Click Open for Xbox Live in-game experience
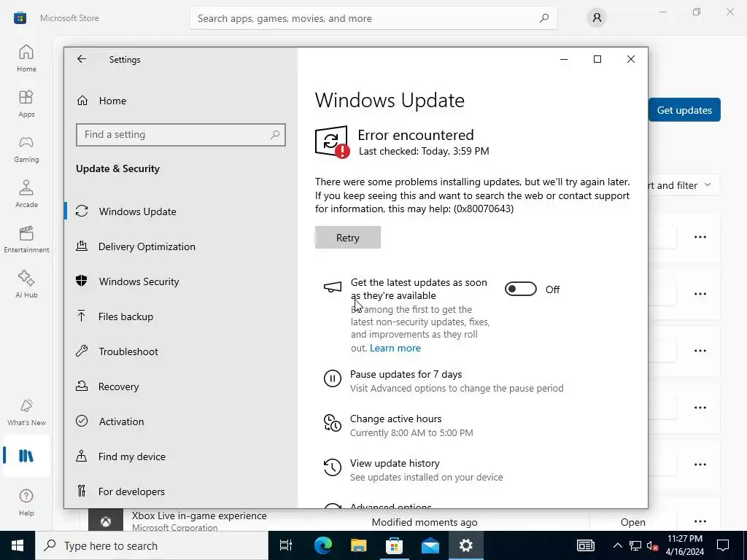This screenshot has height=560, width=747. [632, 522]
